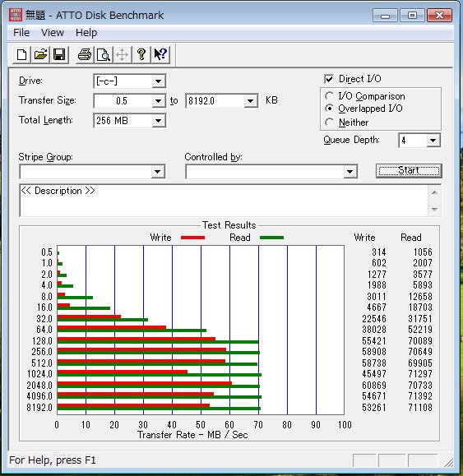Click the ATTO application icon in title bar
This screenshot has height=476, width=463.
click(x=16, y=15)
